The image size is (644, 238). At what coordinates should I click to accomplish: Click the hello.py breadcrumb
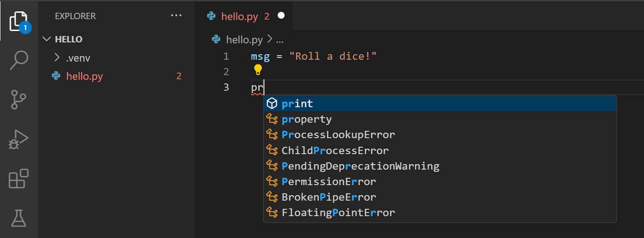(244, 40)
